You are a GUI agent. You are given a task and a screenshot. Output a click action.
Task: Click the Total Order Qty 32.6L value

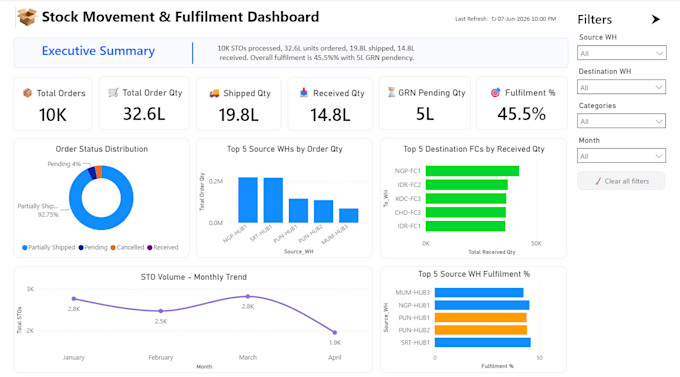(144, 114)
